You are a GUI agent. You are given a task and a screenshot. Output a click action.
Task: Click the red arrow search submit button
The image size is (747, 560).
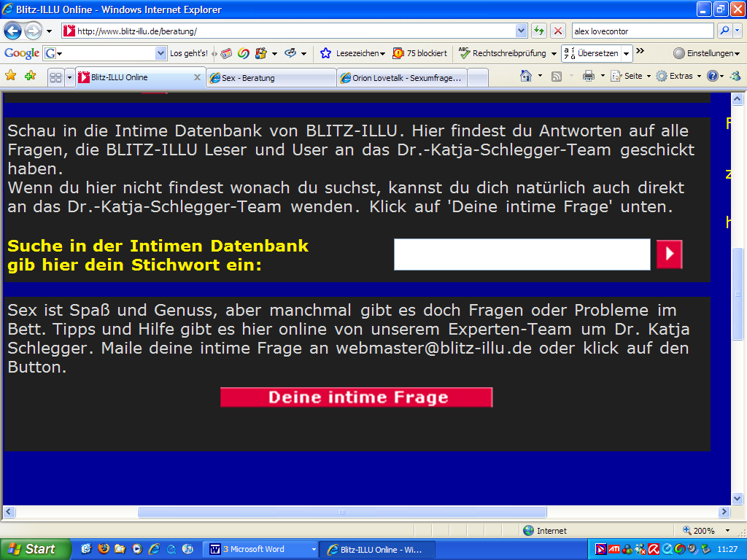669,254
